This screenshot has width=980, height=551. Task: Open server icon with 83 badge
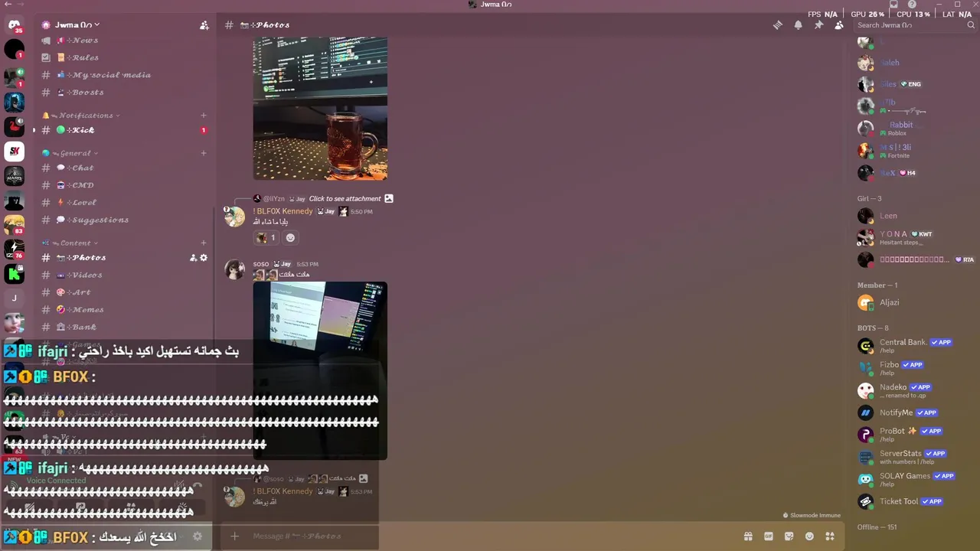(14, 225)
